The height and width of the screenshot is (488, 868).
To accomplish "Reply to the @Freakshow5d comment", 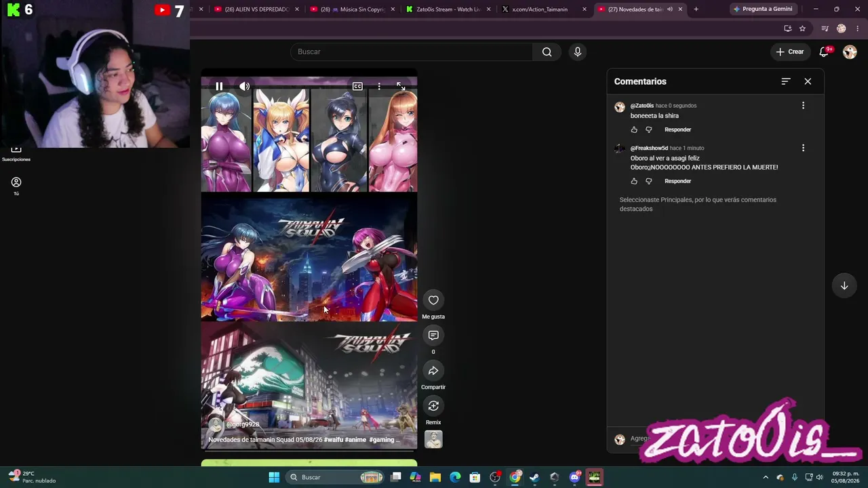I will click(x=677, y=181).
